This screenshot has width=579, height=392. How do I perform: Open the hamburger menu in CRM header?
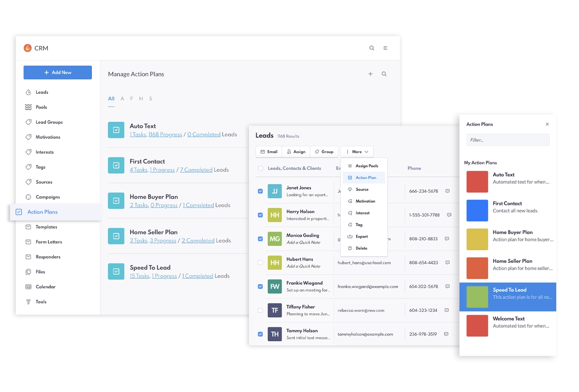pyautogui.click(x=385, y=48)
